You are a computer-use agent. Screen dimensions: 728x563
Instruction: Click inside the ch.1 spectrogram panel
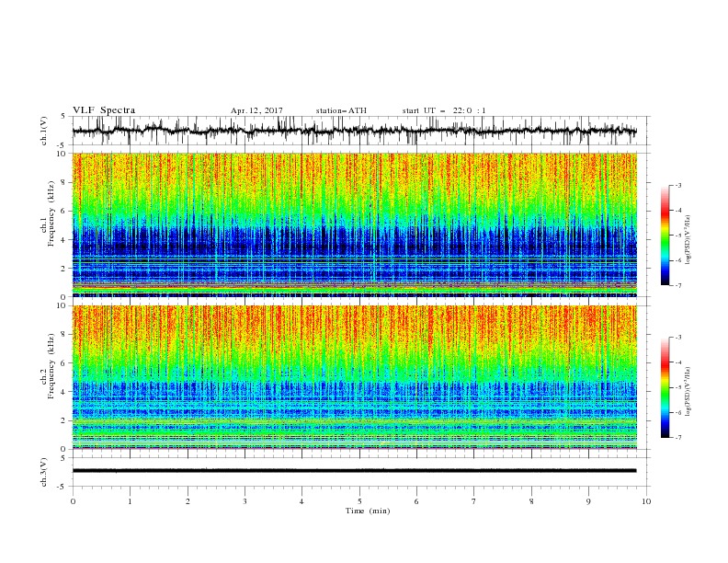(354, 224)
